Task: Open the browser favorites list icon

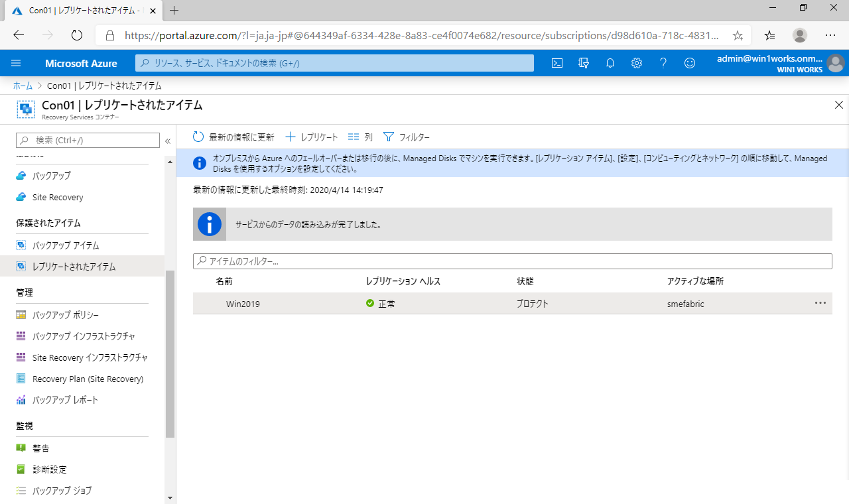Action: [769, 35]
